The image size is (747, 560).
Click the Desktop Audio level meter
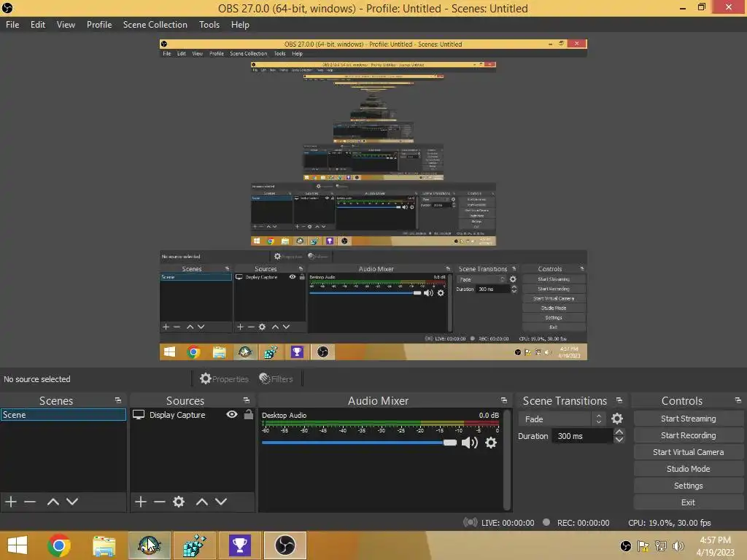click(x=379, y=422)
